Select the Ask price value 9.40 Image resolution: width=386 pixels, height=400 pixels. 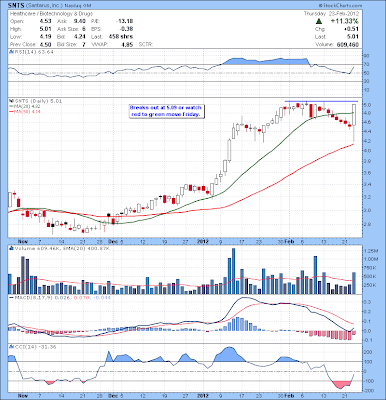[x=80, y=21]
